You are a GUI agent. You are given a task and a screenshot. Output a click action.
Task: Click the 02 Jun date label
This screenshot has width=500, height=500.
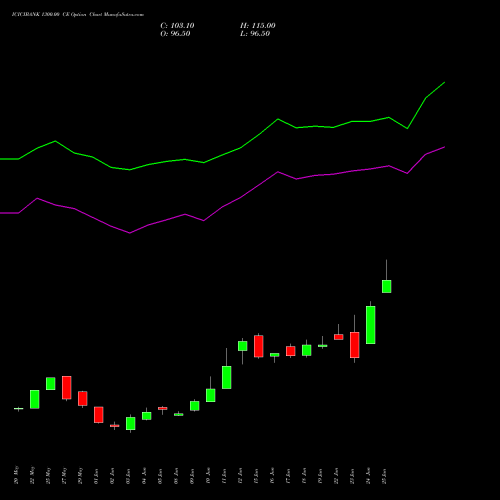coord(113,476)
